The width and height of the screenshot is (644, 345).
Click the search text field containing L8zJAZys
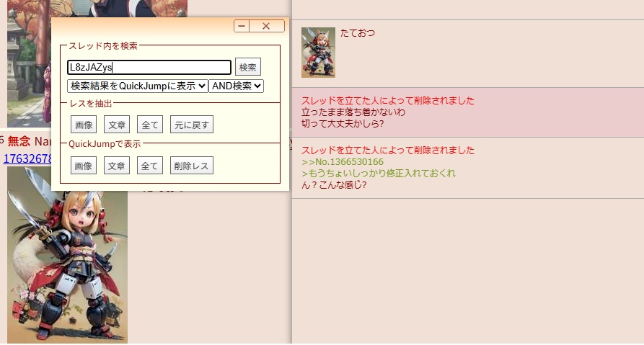point(149,67)
